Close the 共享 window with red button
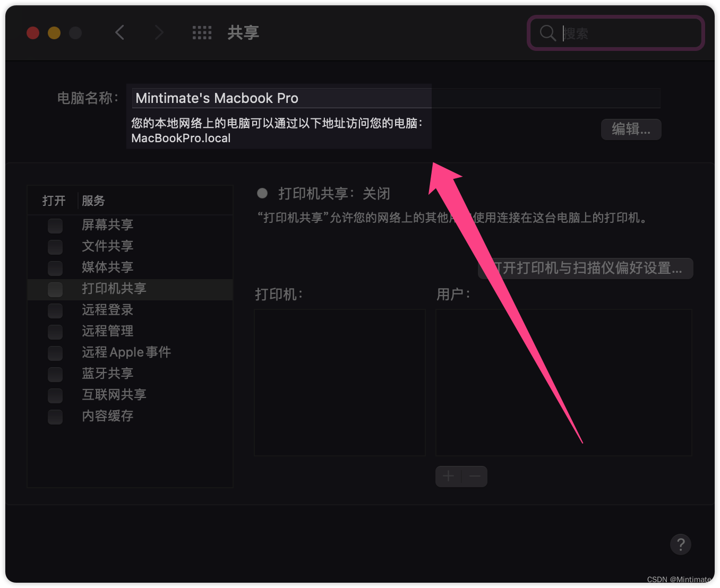The image size is (720, 588). [33, 33]
